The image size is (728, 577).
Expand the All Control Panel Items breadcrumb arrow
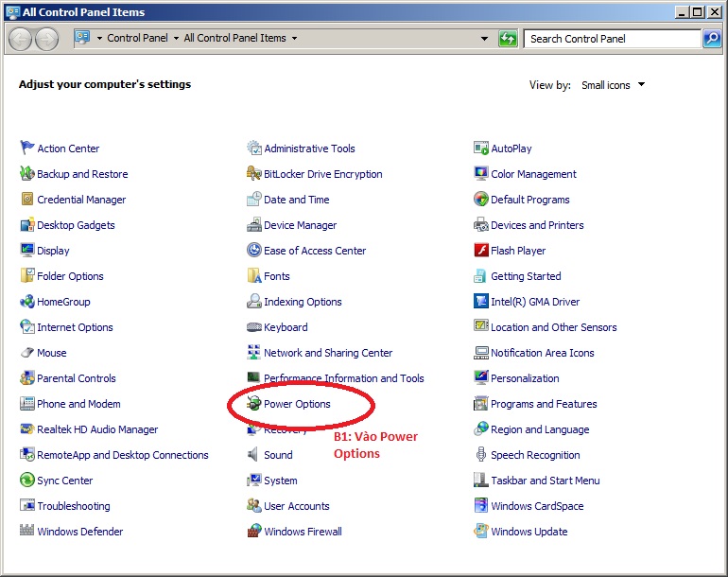(x=294, y=38)
